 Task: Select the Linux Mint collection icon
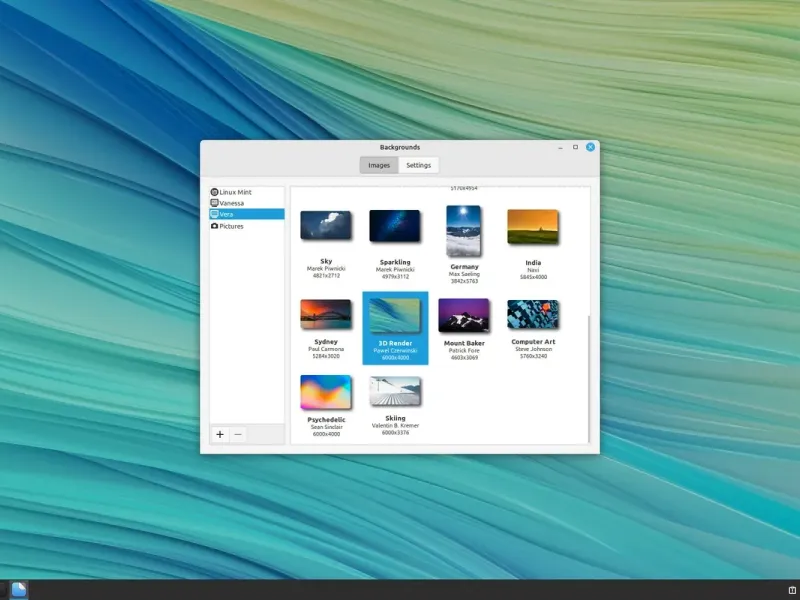click(x=214, y=192)
